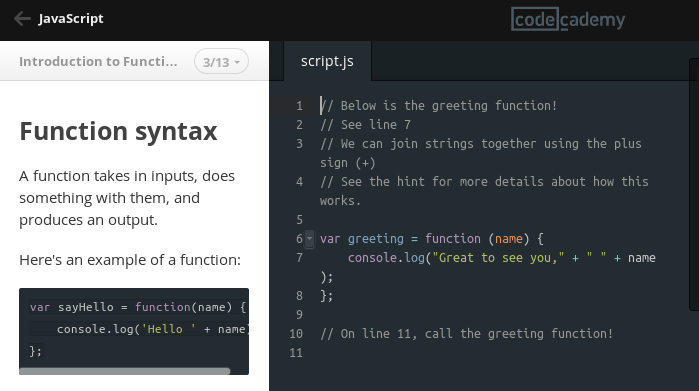Click the 'Hello ' string in the example code
This screenshot has width=699, height=391.
coord(168,329)
